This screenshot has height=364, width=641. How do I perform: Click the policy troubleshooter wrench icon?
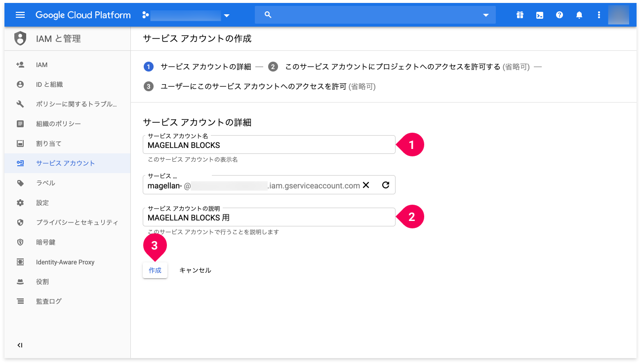coord(20,104)
